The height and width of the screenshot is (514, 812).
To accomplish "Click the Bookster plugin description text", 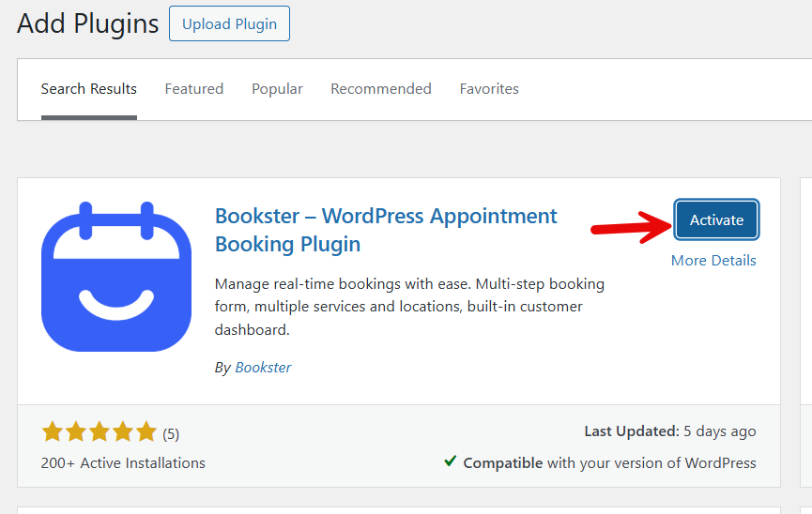I will coord(409,307).
